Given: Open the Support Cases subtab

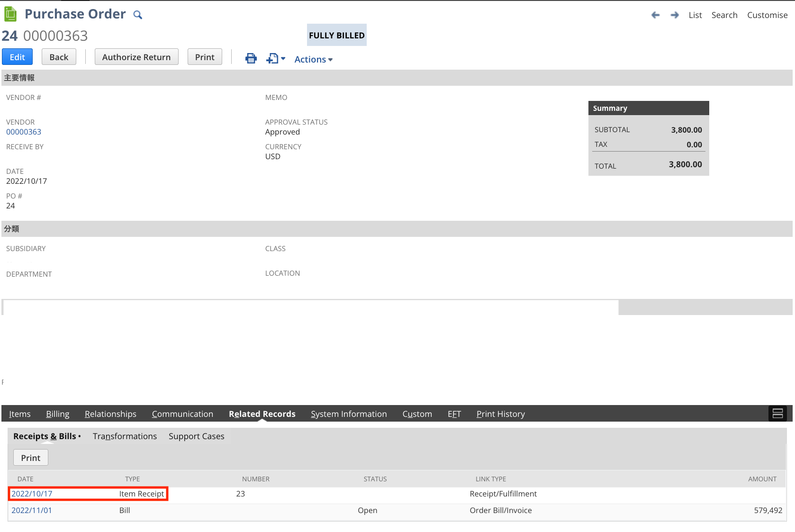Looking at the screenshot, I should click(196, 436).
